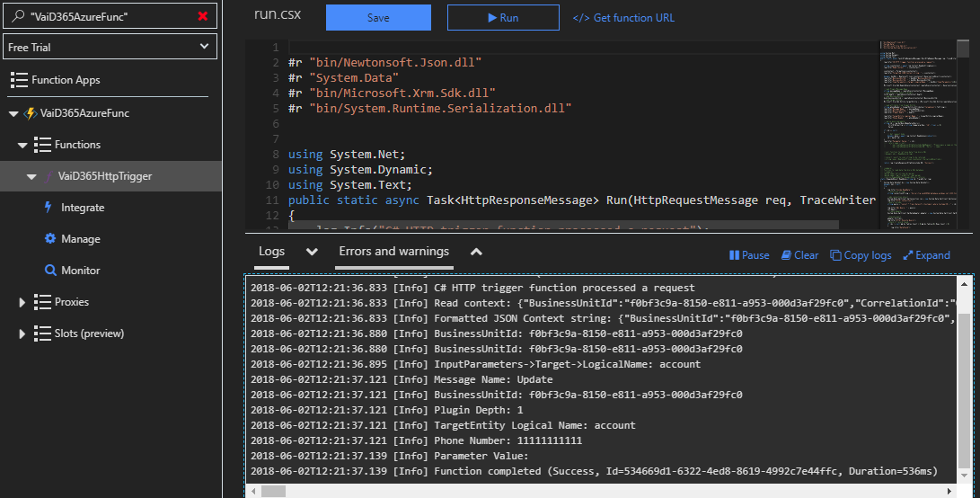Open the Get function URL link
Viewport: 980px width, 498px height.
pyautogui.click(x=623, y=17)
